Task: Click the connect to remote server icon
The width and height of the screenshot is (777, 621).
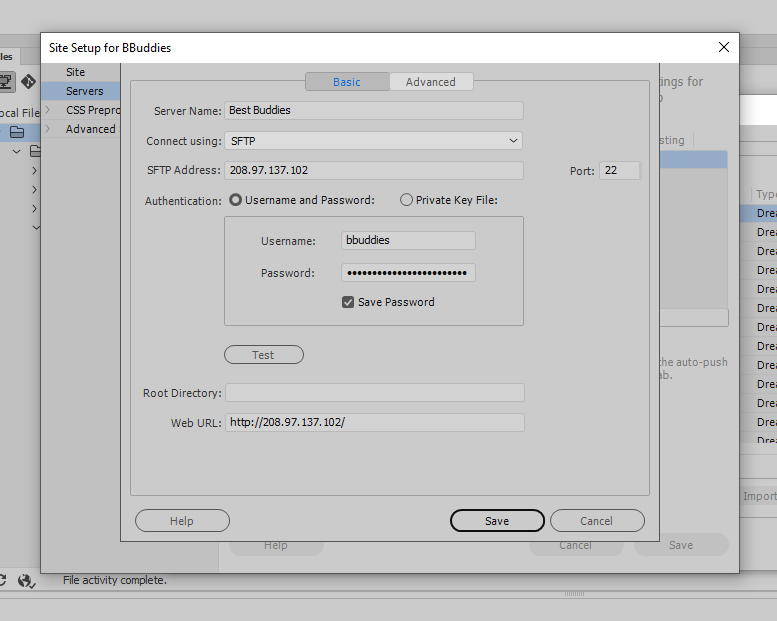Action: (6, 82)
